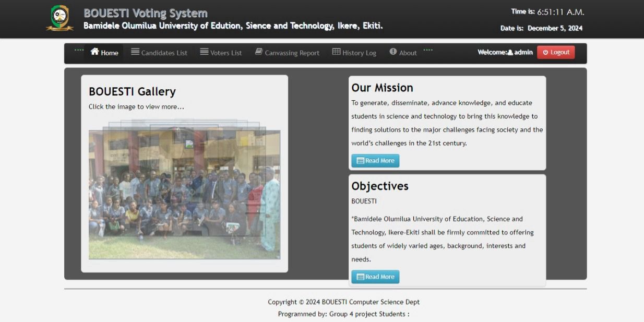
Task: Click the time display in header
Action: (x=560, y=12)
